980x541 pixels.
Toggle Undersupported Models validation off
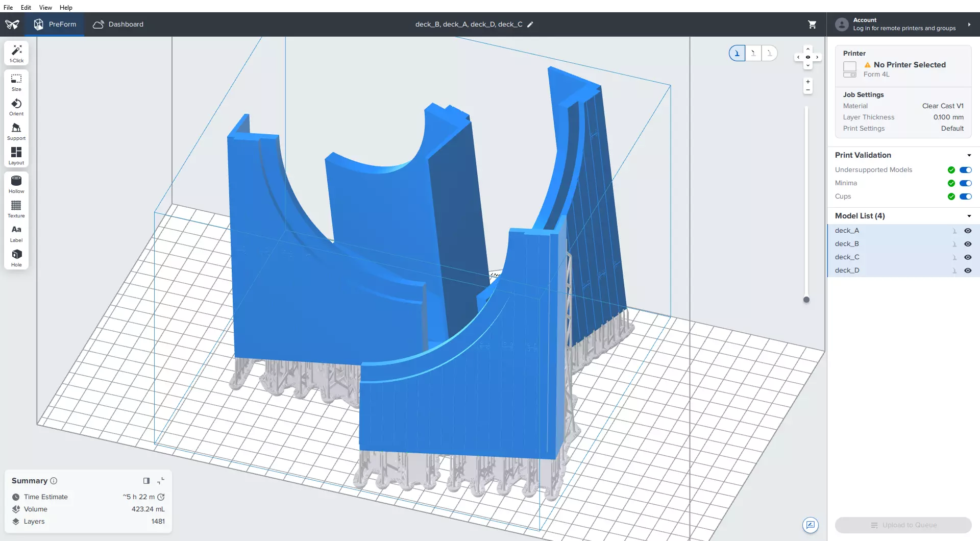966,170
